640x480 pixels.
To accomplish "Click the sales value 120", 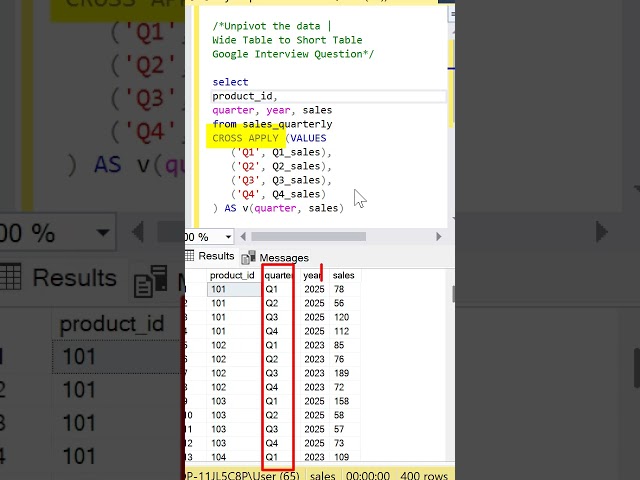I will click(341, 317).
